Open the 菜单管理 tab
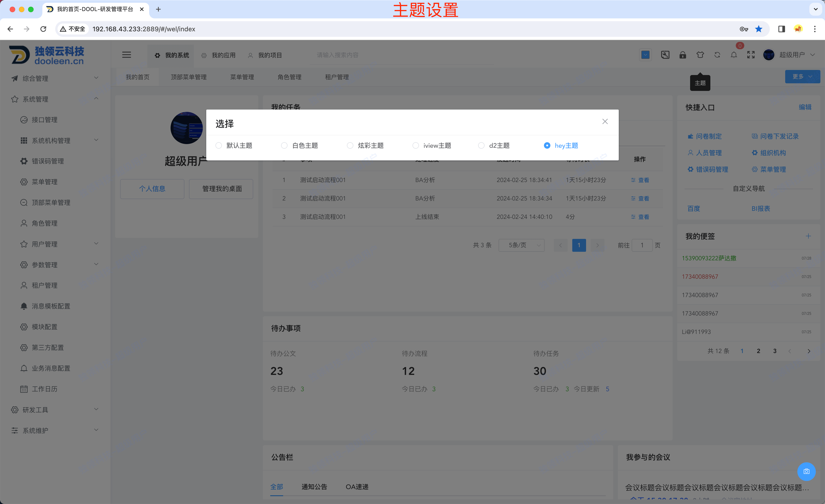Image resolution: width=825 pixels, height=504 pixels. point(242,77)
